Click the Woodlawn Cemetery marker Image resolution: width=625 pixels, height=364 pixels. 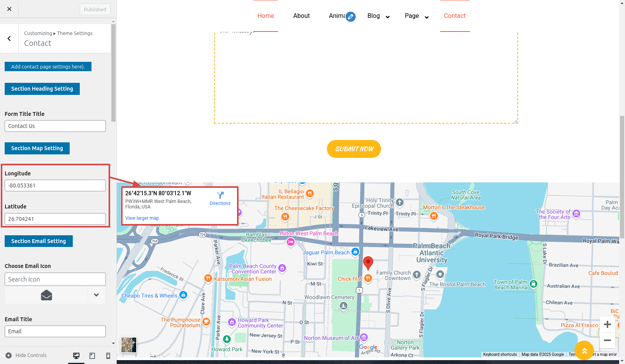tap(344, 306)
